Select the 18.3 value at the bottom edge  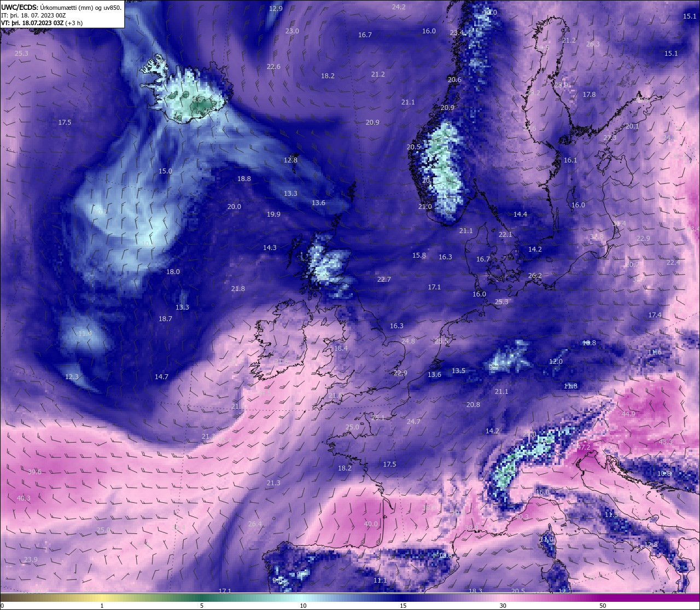coord(475,591)
